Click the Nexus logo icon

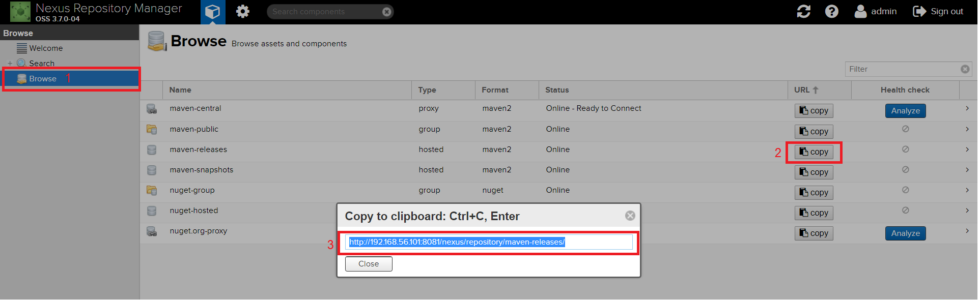point(20,12)
